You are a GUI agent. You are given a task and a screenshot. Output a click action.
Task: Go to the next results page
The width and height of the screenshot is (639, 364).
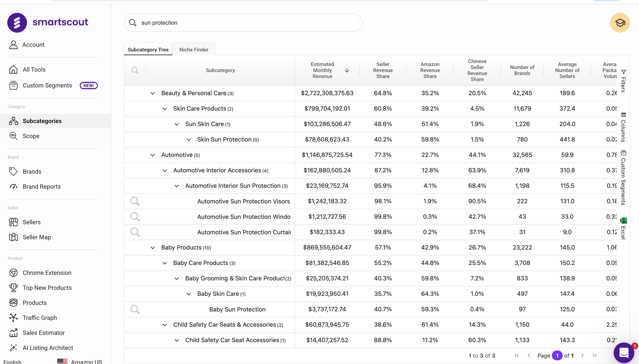[582, 355]
